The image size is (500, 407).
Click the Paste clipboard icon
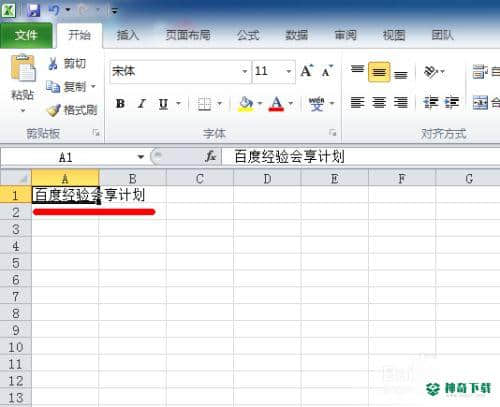pyautogui.click(x=23, y=68)
